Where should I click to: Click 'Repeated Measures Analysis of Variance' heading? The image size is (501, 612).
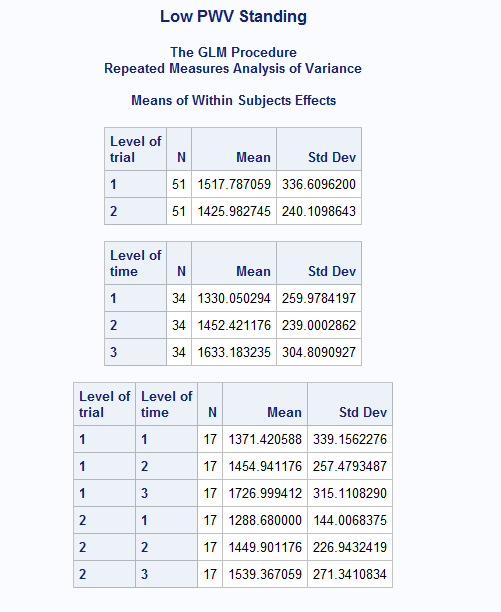point(233,68)
